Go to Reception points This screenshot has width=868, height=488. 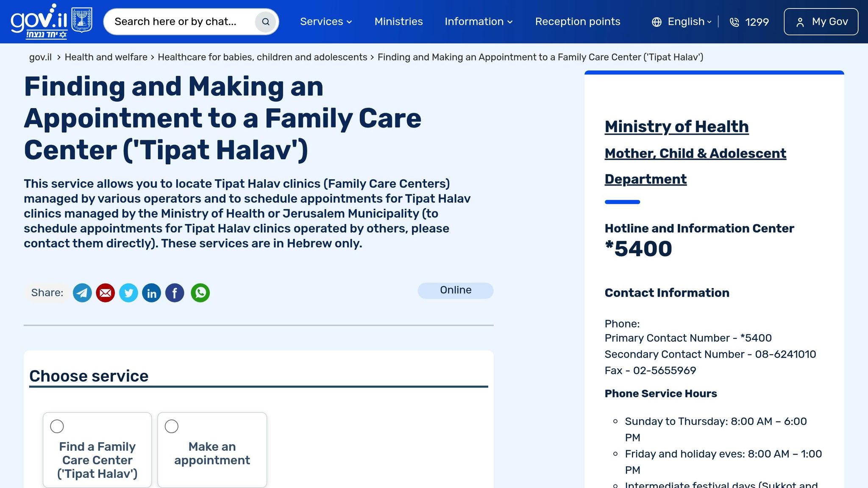point(578,22)
